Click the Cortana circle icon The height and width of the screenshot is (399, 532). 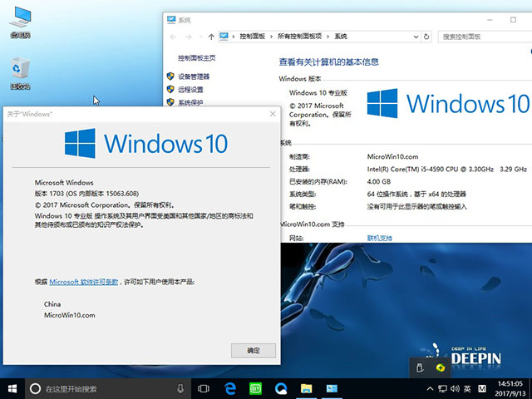coord(35,389)
